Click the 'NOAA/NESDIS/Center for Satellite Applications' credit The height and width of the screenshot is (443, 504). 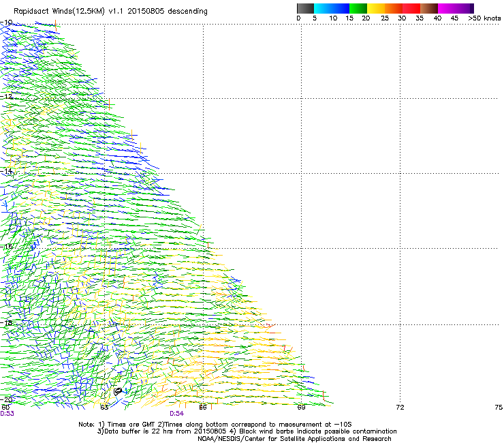[294, 439]
